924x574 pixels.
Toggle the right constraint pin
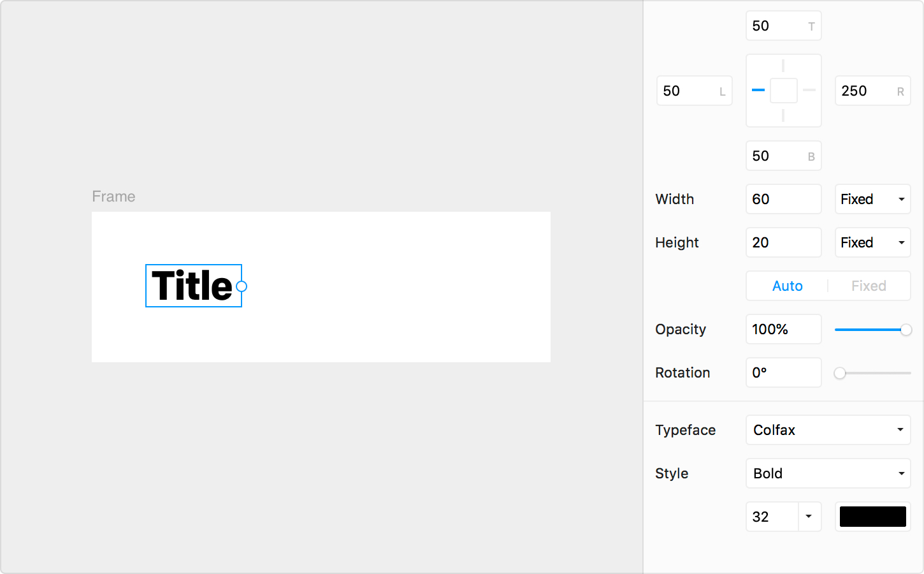(809, 91)
